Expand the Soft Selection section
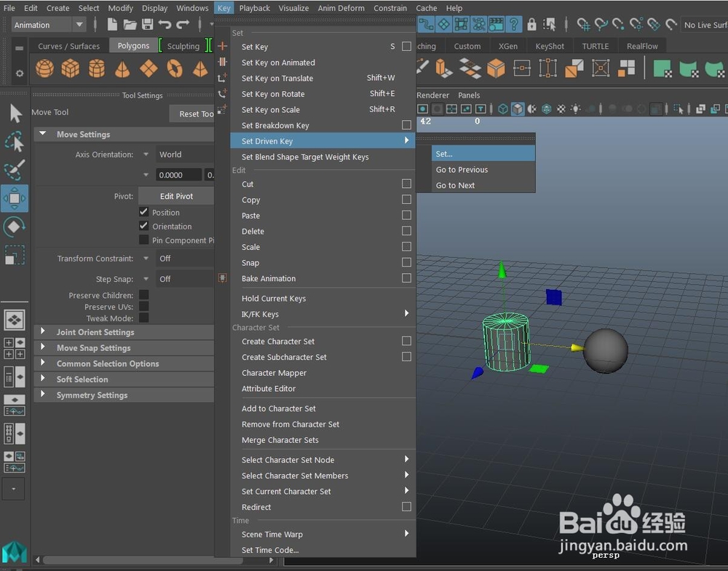Image resolution: width=728 pixels, height=571 pixels. [43, 379]
